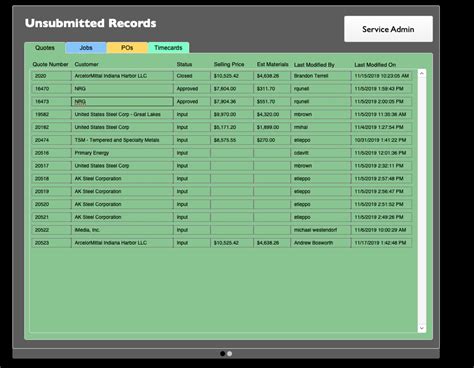Click selling price $7,904.36
The image size is (474, 368).
coord(232,102)
